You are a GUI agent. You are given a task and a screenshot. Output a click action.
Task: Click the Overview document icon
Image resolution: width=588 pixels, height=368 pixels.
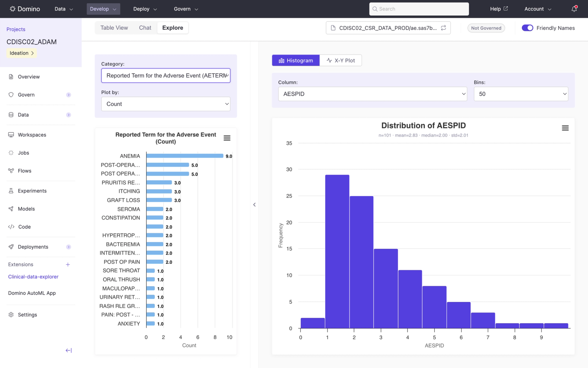11,77
